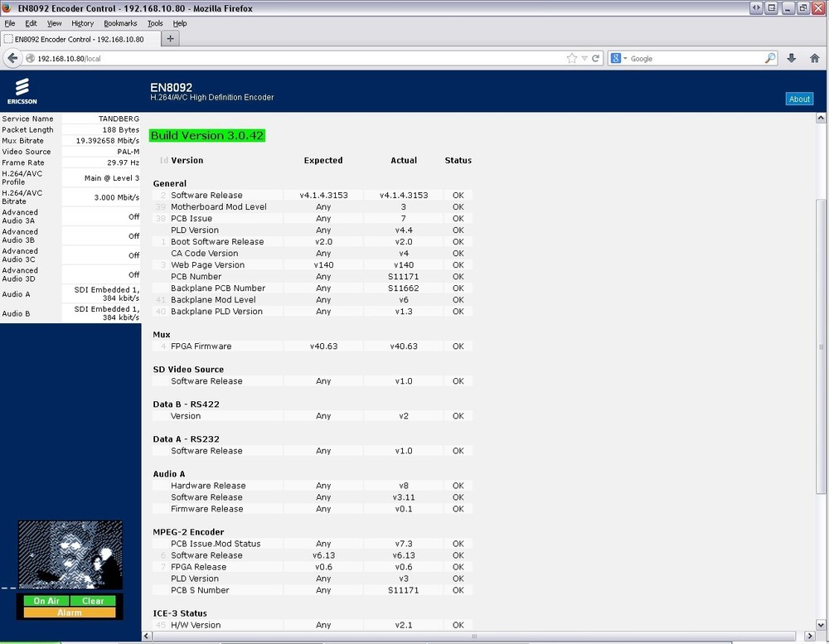Click the Data B - RS422 heading
829x644 pixels.
pos(186,404)
